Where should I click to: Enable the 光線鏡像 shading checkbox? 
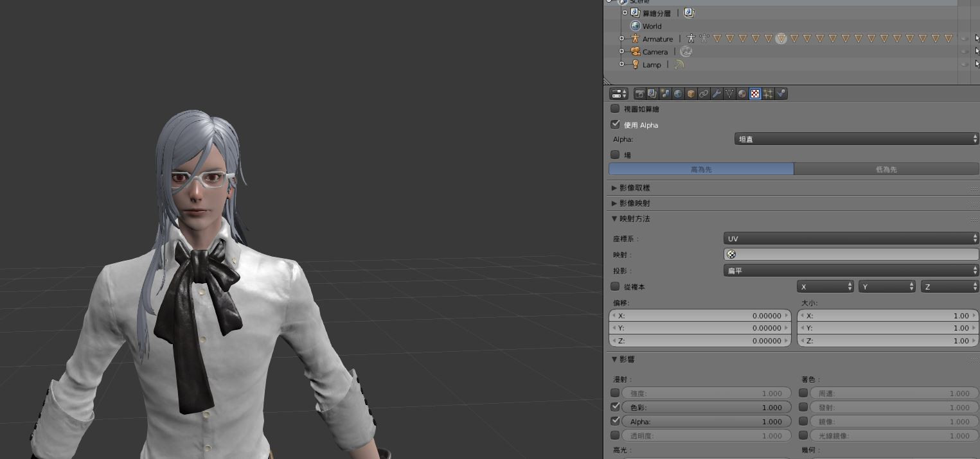click(803, 435)
